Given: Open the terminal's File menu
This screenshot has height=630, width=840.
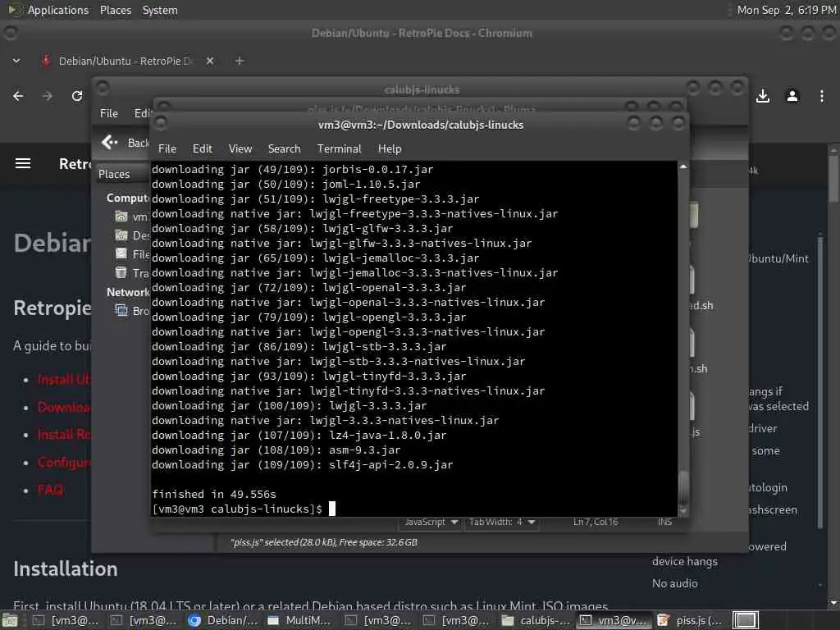Looking at the screenshot, I should [x=167, y=148].
